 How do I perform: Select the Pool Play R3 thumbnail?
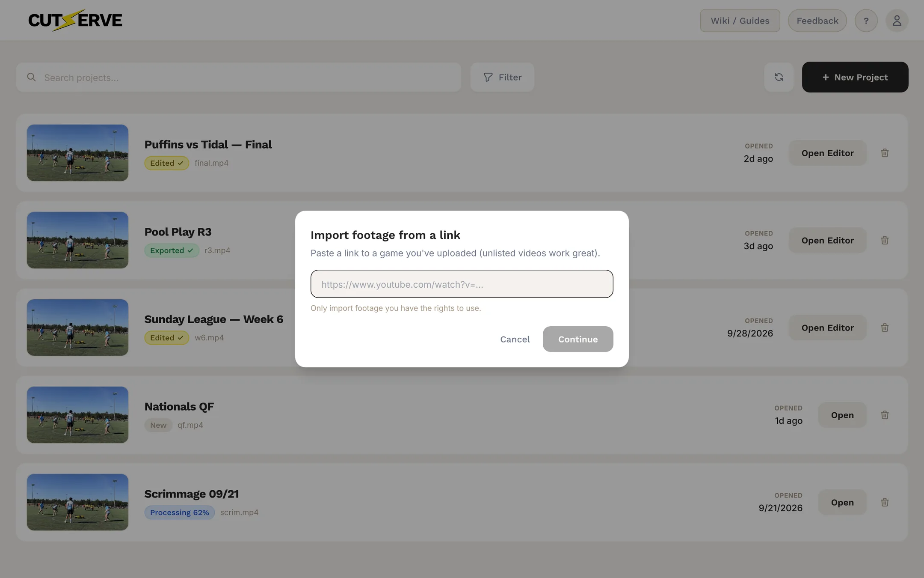click(77, 240)
